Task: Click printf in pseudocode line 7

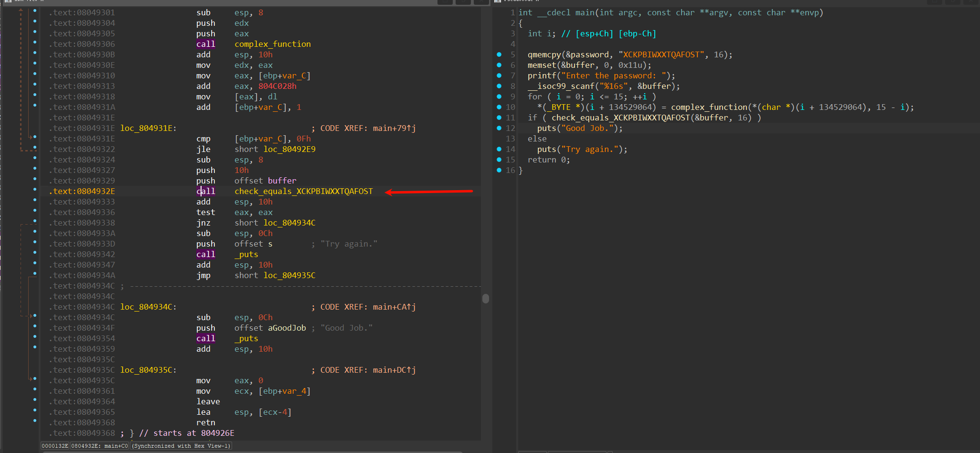Action: [542, 75]
